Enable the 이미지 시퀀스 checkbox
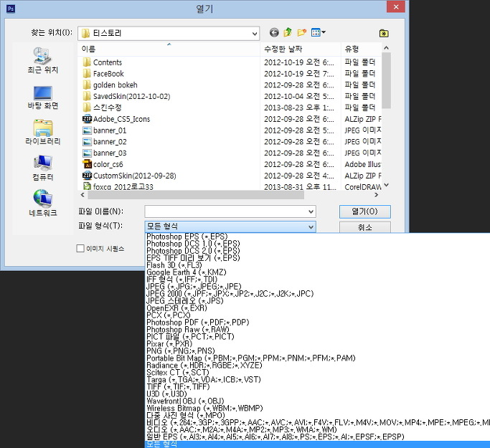Viewport: 490px width, 448px height. point(80,249)
